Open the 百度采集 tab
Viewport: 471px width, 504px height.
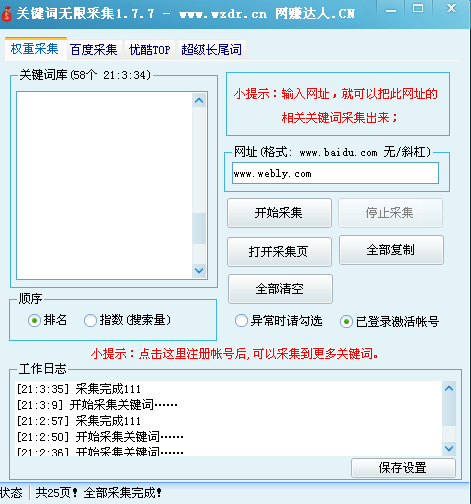click(x=94, y=50)
